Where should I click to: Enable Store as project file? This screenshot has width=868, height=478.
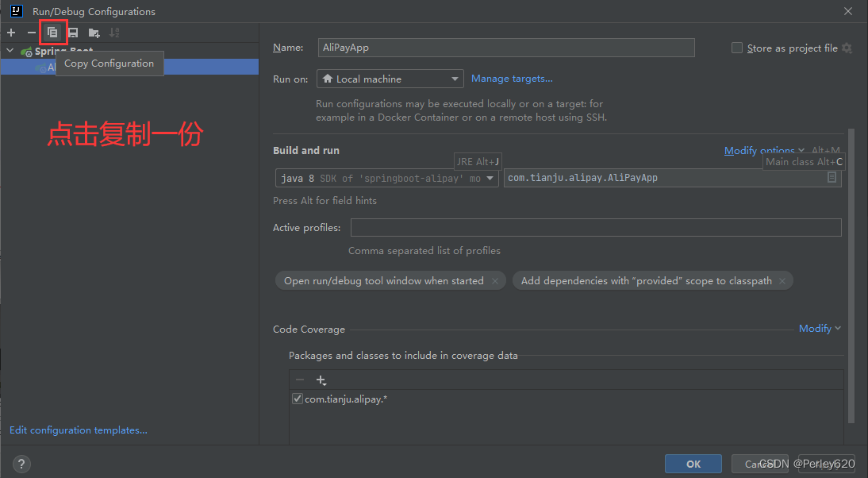coord(737,48)
